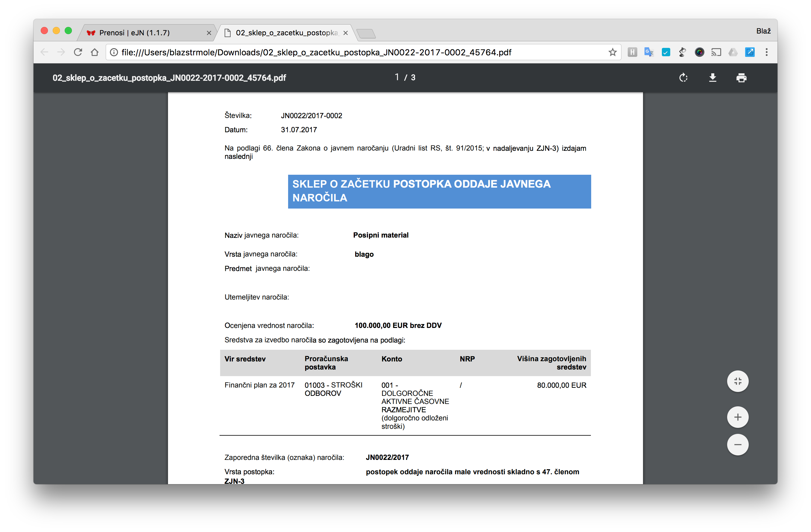The image size is (811, 532).
Task: Open the blue external-link extension
Action: pyautogui.click(x=750, y=52)
